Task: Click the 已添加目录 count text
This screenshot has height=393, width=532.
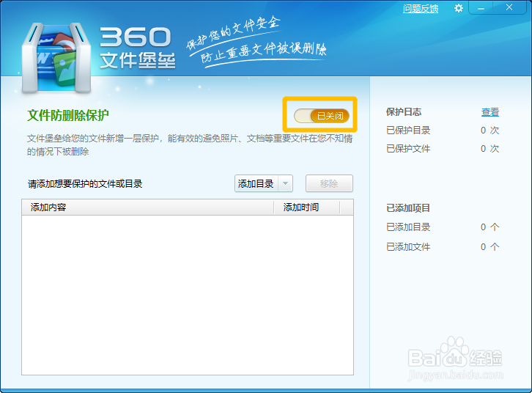Action: 489,227
